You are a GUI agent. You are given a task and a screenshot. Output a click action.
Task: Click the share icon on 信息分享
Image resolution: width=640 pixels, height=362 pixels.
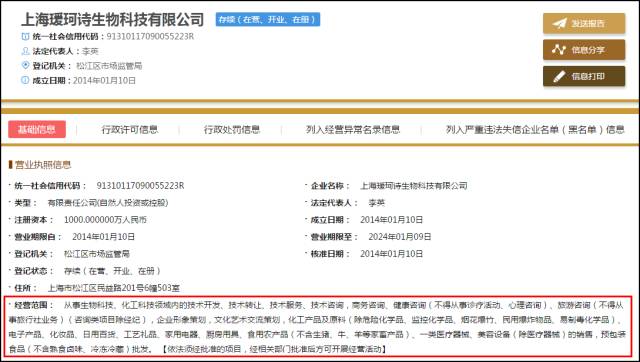(559, 50)
